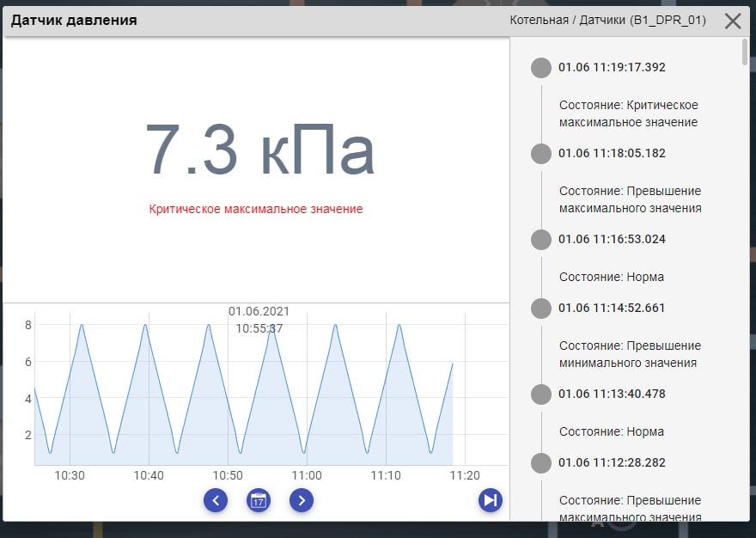Click chart y-axis label 8
The image size is (756, 538).
point(28,325)
